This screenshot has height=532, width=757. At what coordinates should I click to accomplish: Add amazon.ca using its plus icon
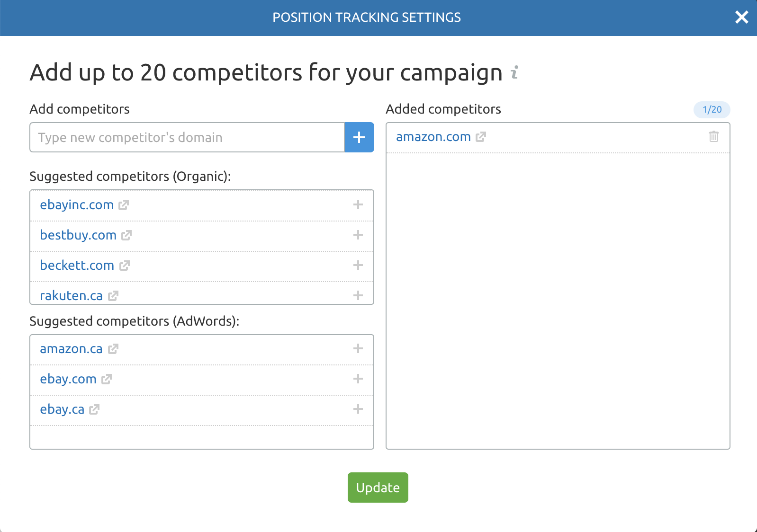(x=358, y=348)
